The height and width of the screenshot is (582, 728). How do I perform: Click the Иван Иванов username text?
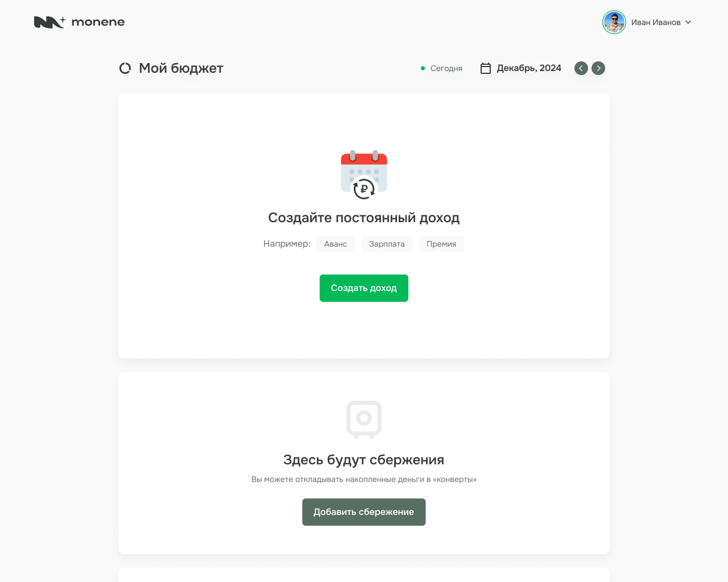[x=656, y=22]
